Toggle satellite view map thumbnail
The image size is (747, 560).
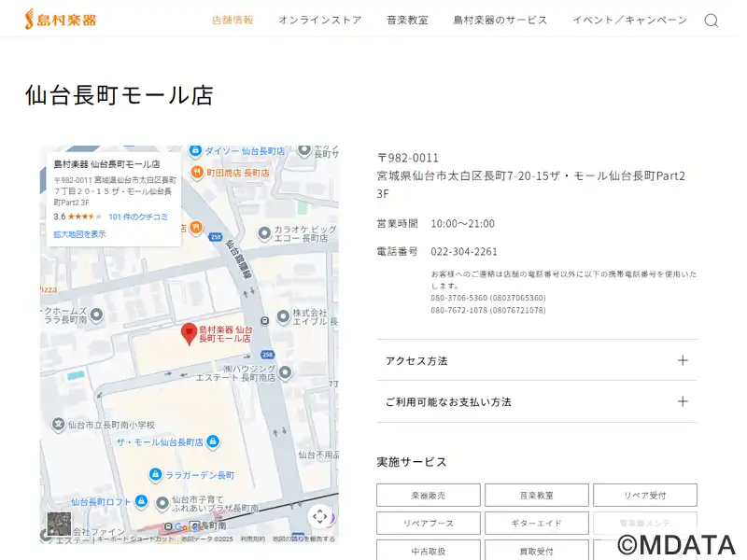coord(59,524)
